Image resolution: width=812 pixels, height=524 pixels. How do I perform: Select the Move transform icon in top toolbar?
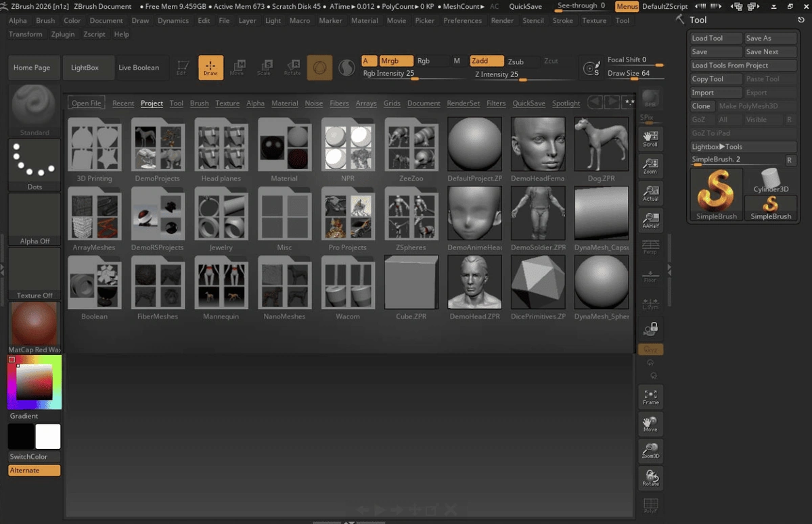tap(237, 68)
